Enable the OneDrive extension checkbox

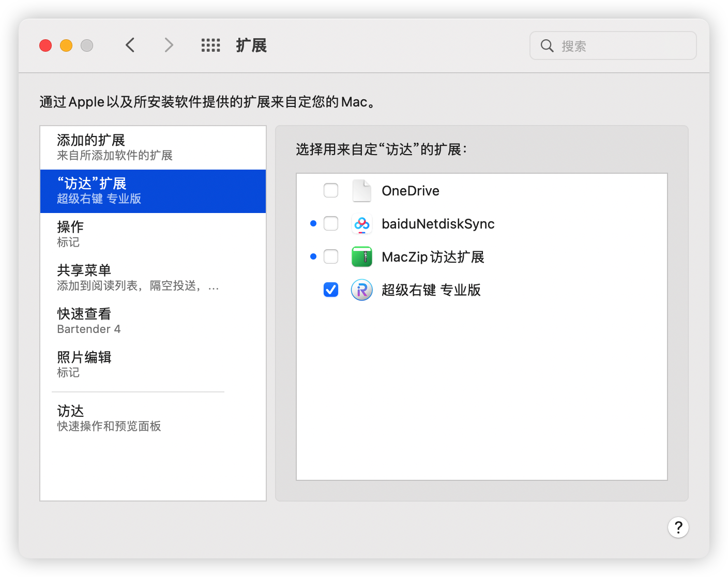pyautogui.click(x=331, y=191)
